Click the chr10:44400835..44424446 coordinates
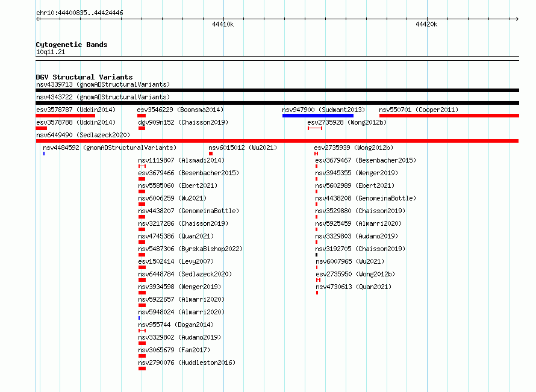Screen dimensions: 536x392 (x=79, y=13)
